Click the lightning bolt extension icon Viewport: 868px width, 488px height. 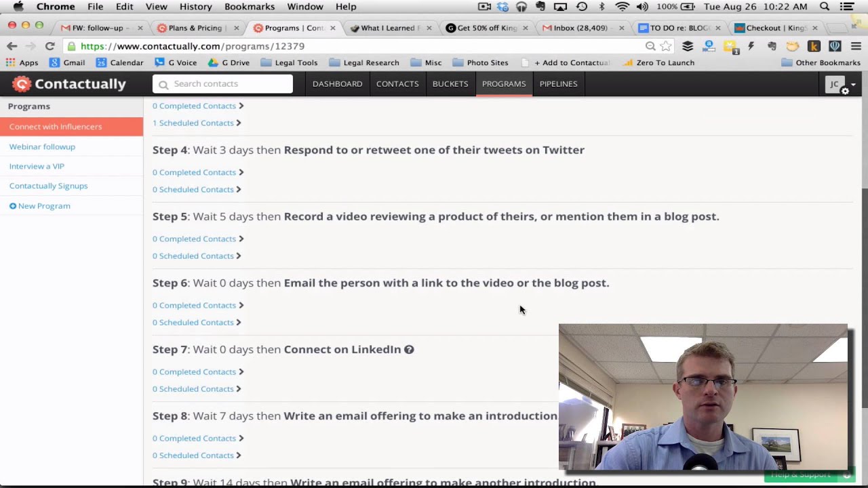(x=751, y=46)
